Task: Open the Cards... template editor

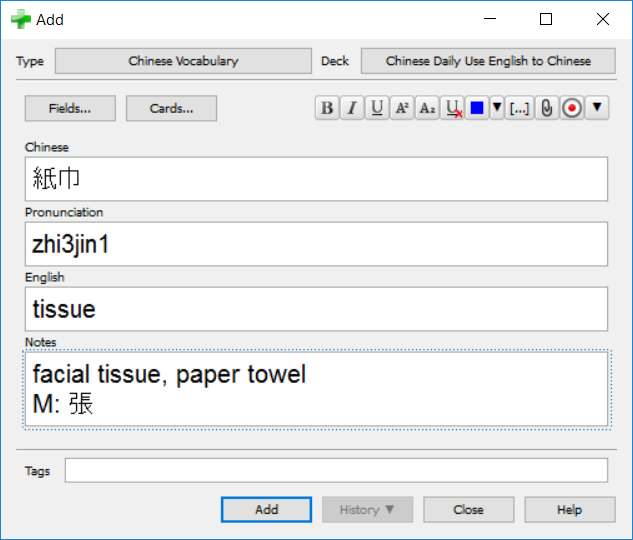Action: click(x=172, y=108)
